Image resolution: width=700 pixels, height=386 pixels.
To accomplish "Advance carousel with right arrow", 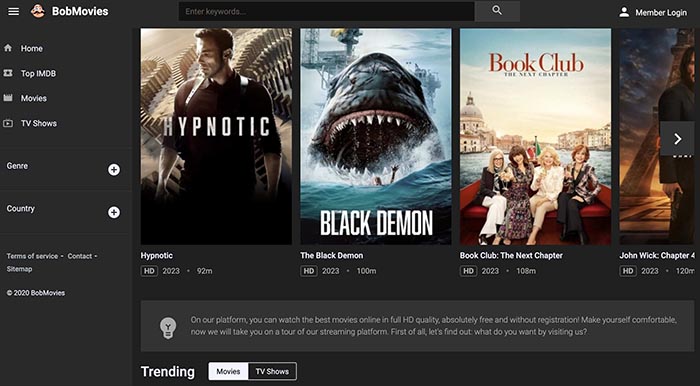I will 677,139.
